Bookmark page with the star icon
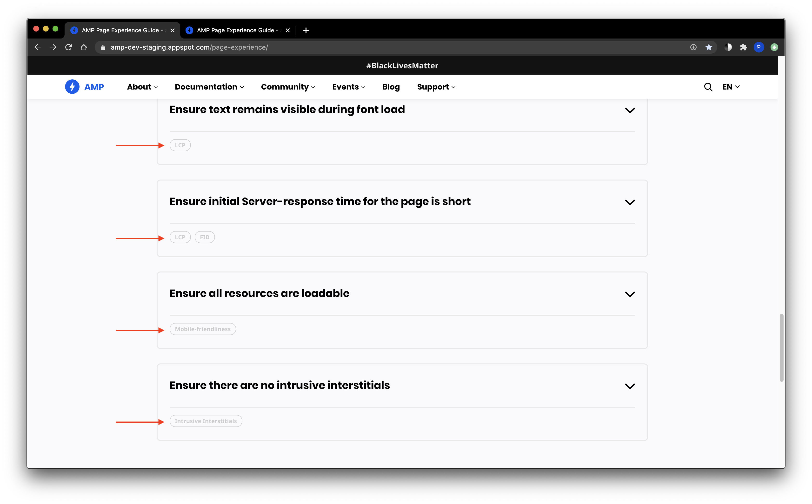The height and width of the screenshot is (504, 812). click(x=709, y=47)
